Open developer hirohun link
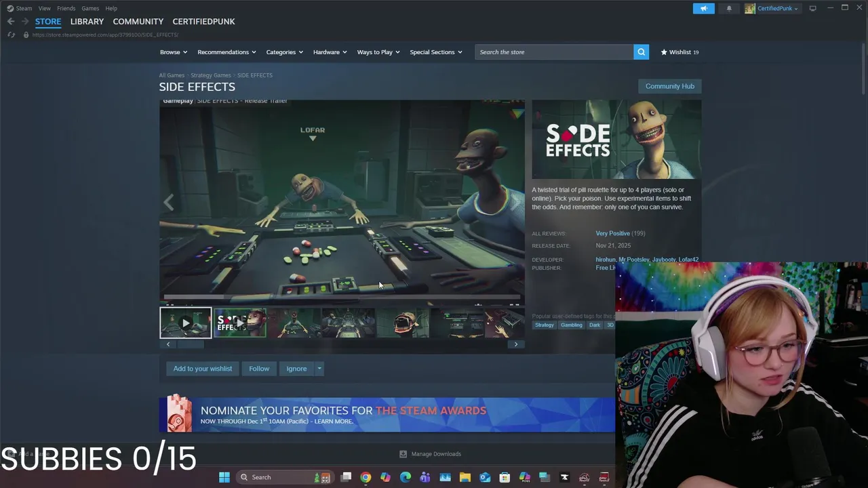 click(606, 260)
